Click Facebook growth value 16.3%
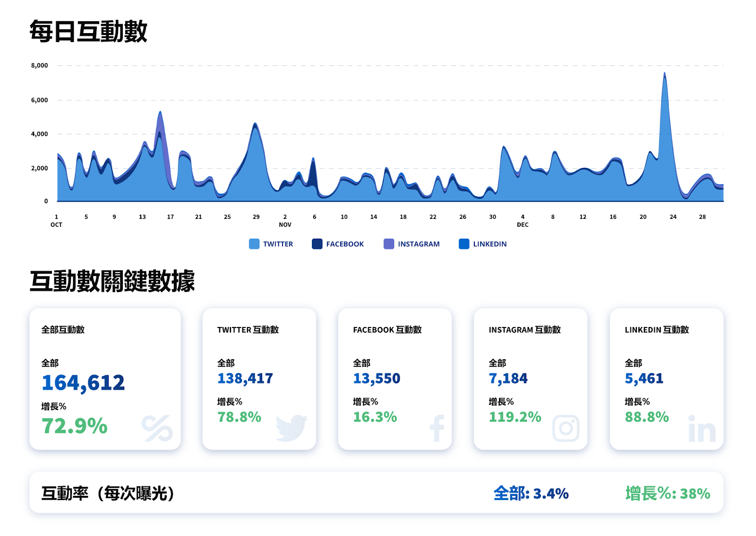The height and width of the screenshot is (536, 756). point(375,417)
